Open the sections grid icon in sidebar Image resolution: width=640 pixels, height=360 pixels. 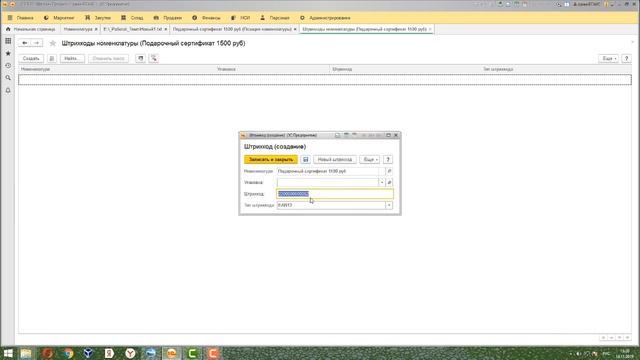pyautogui.click(x=8, y=41)
